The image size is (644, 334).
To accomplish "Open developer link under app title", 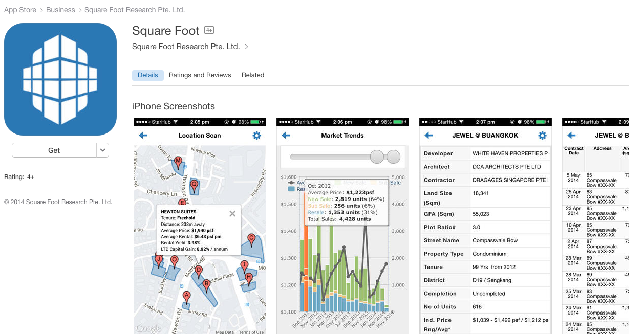I will click(186, 47).
